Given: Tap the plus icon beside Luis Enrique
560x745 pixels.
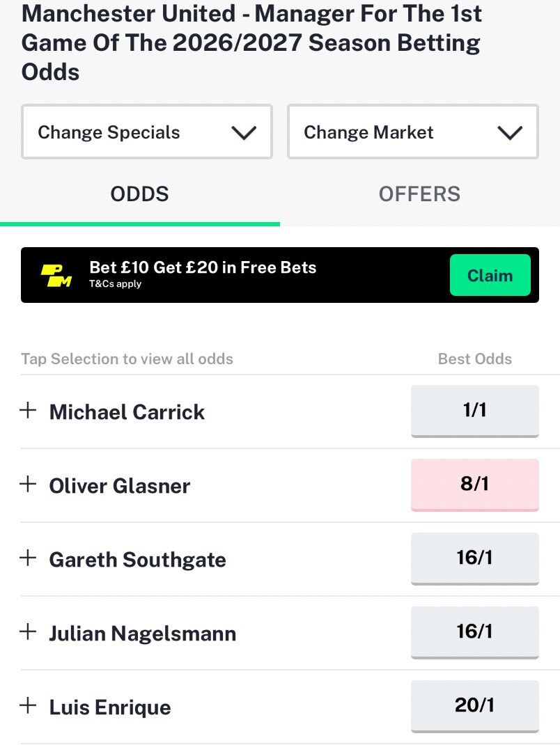Looking at the screenshot, I should [28, 705].
